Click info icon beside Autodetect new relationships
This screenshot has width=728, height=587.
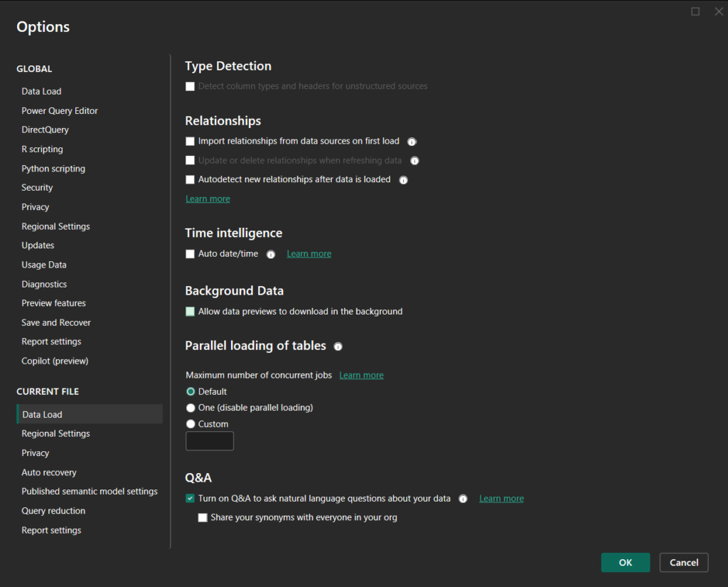403,179
